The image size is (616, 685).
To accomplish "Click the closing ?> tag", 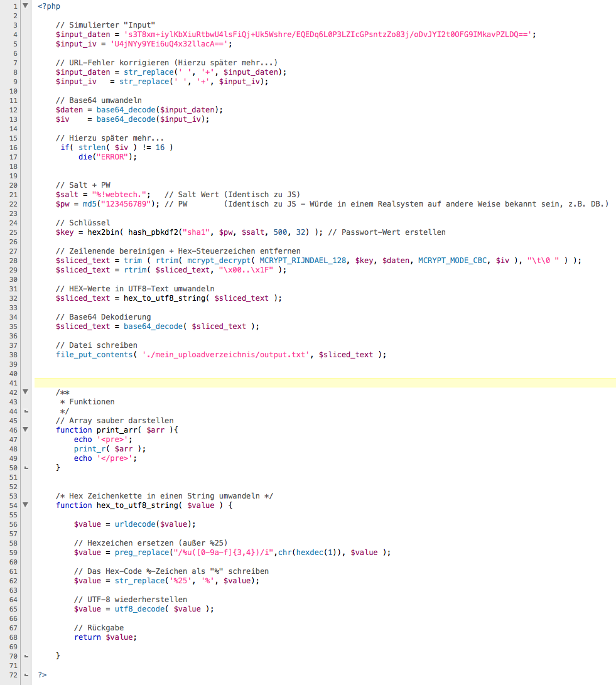I will pyautogui.click(x=42, y=675).
